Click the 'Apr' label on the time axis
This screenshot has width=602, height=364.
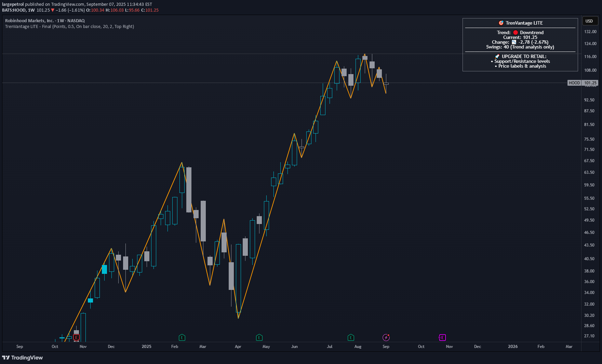tap(238, 346)
